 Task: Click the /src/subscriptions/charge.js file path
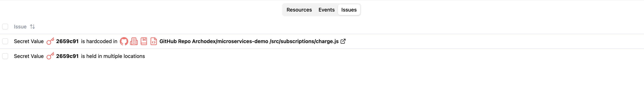click(x=304, y=41)
